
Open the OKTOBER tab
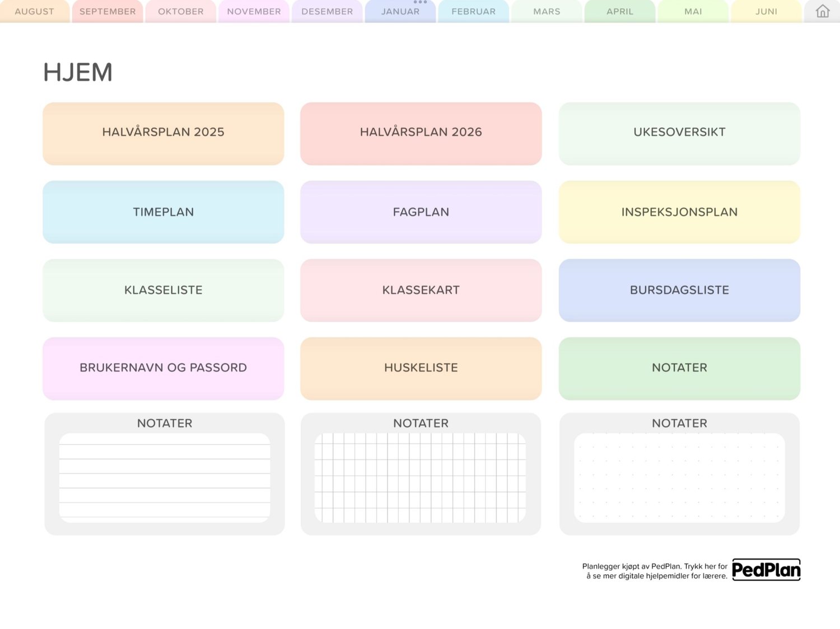pos(181,11)
